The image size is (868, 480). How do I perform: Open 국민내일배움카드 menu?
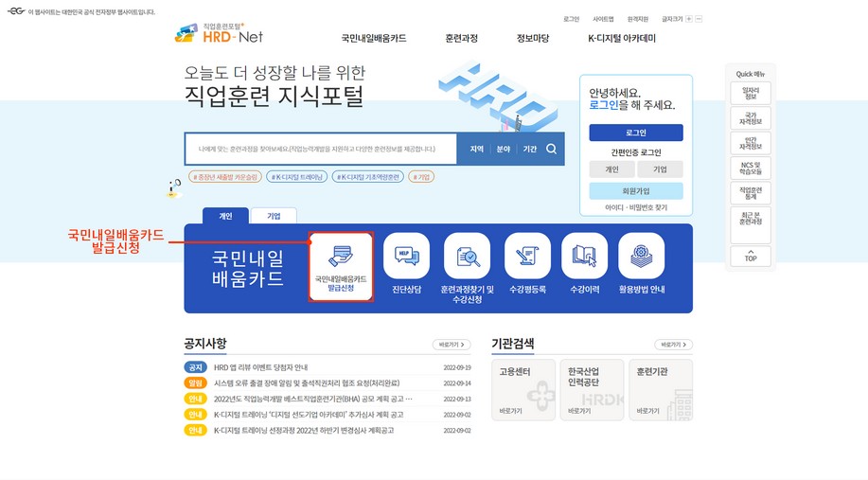pyautogui.click(x=374, y=38)
